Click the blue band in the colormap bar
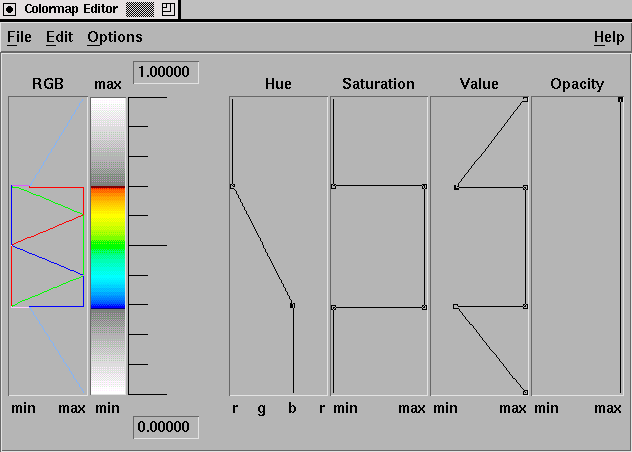Image resolution: width=632 pixels, height=452 pixels. pyautogui.click(x=108, y=301)
